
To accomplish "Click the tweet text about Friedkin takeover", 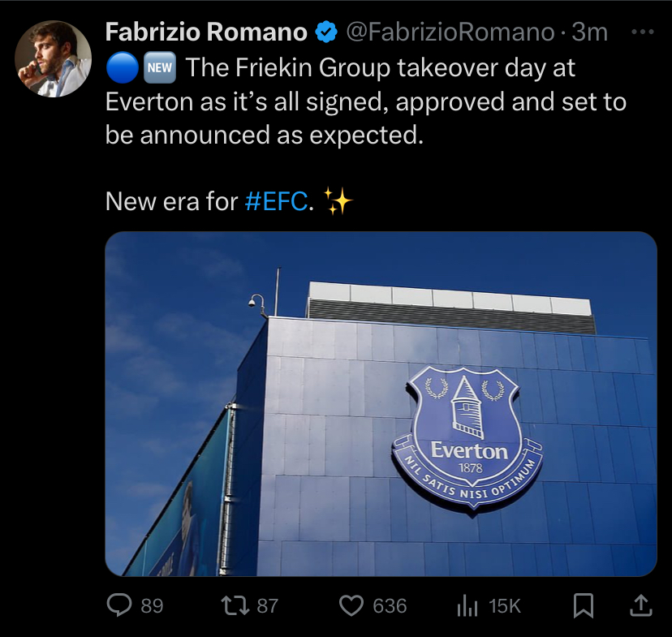I will [365, 101].
